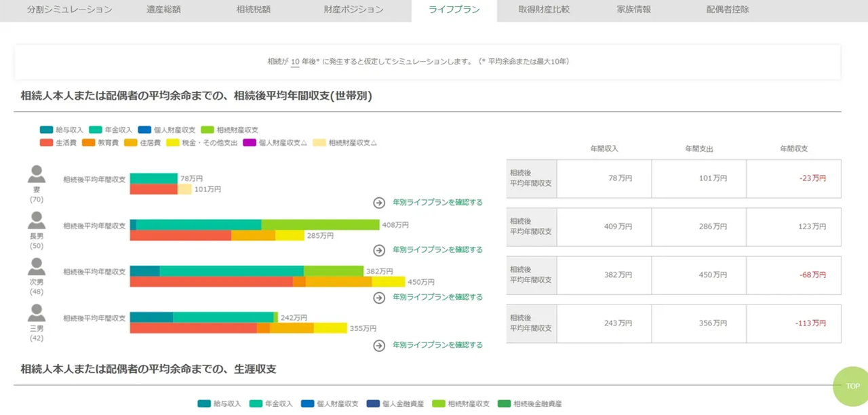Open the 分割シミュレーション tab
Image resolution: width=868 pixels, height=415 pixels.
(x=70, y=10)
